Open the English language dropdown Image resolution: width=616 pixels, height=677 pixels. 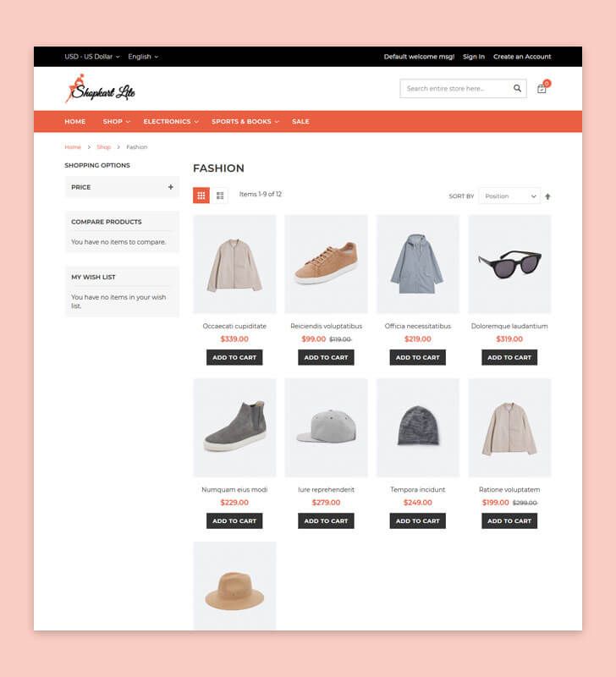143,57
